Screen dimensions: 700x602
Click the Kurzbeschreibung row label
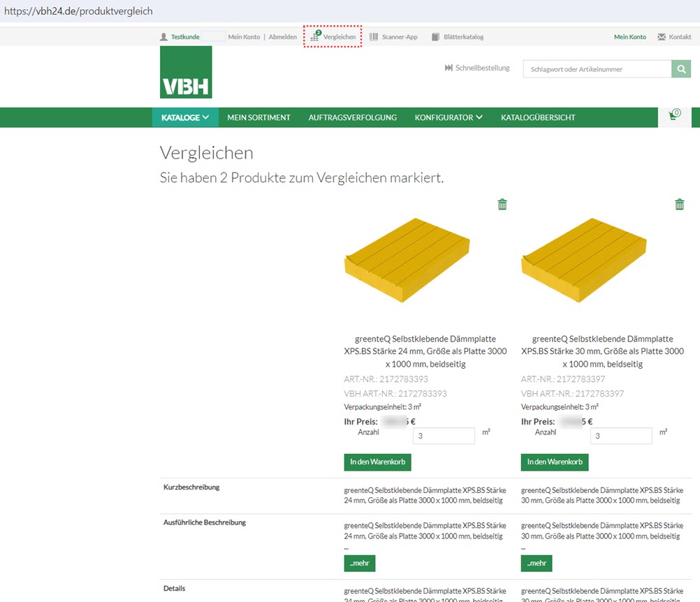tap(191, 487)
